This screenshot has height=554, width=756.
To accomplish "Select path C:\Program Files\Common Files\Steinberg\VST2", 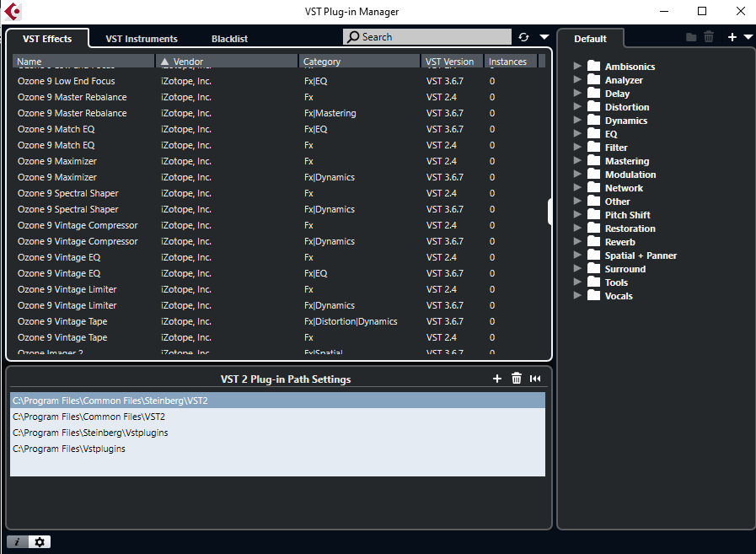I will [278, 401].
